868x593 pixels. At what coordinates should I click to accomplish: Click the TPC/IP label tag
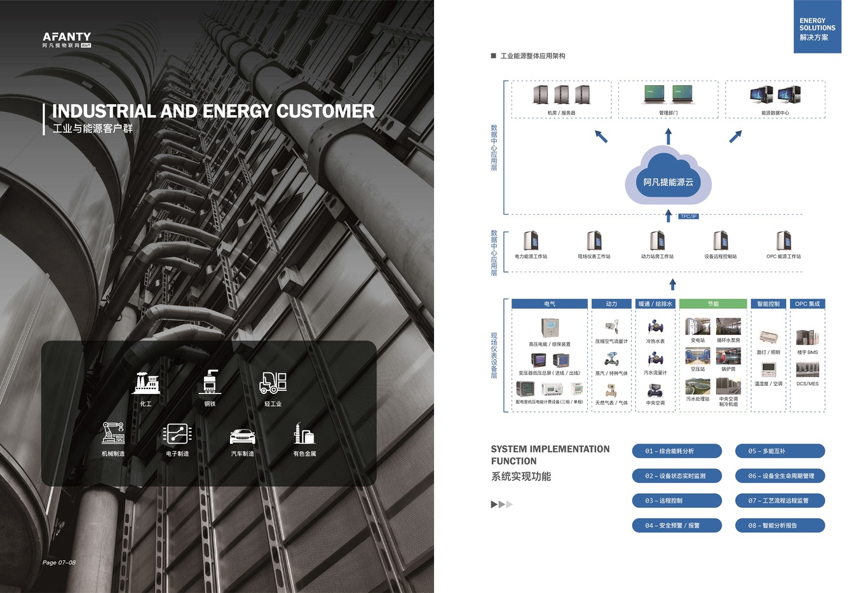point(689,217)
